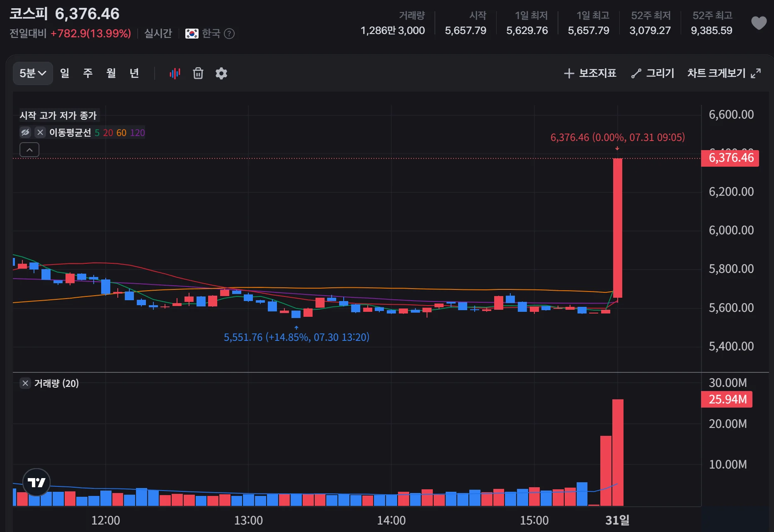The width and height of the screenshot is (774, 532).
Task: Remove the moving average indicator
Action: [x=40, y=132]
